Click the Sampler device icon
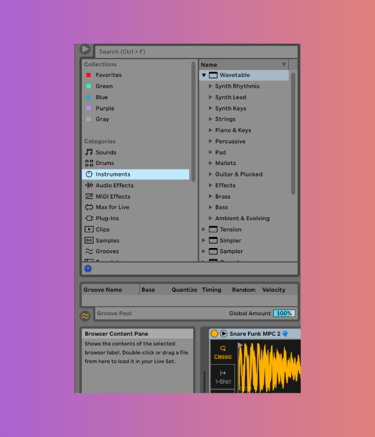This screenshot has width=375, height=437. pos(213,251)
